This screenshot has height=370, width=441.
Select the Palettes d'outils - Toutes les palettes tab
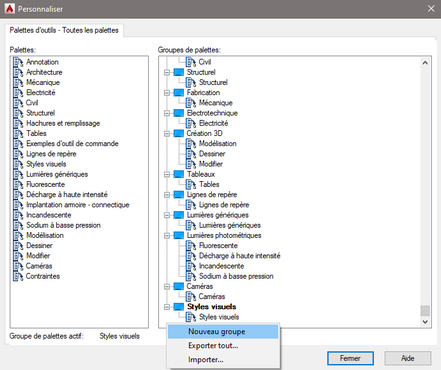point(64,30)
